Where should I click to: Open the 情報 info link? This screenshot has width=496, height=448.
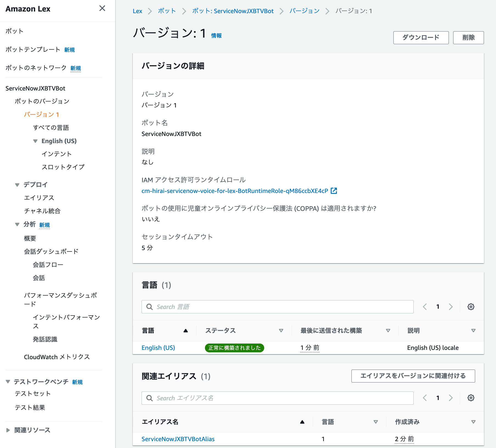coord(216,36)
